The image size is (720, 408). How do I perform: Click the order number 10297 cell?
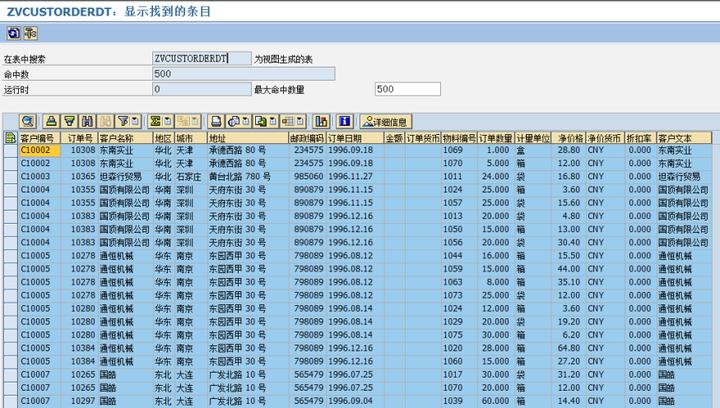pos(79,401)
